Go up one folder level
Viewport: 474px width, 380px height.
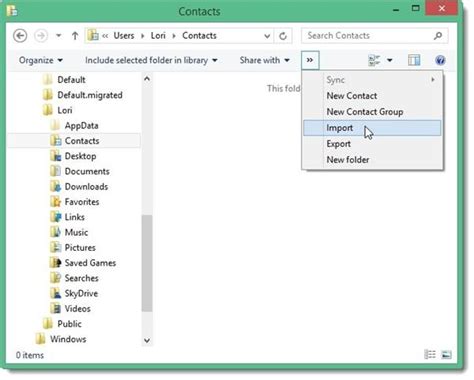pos(75,36)
